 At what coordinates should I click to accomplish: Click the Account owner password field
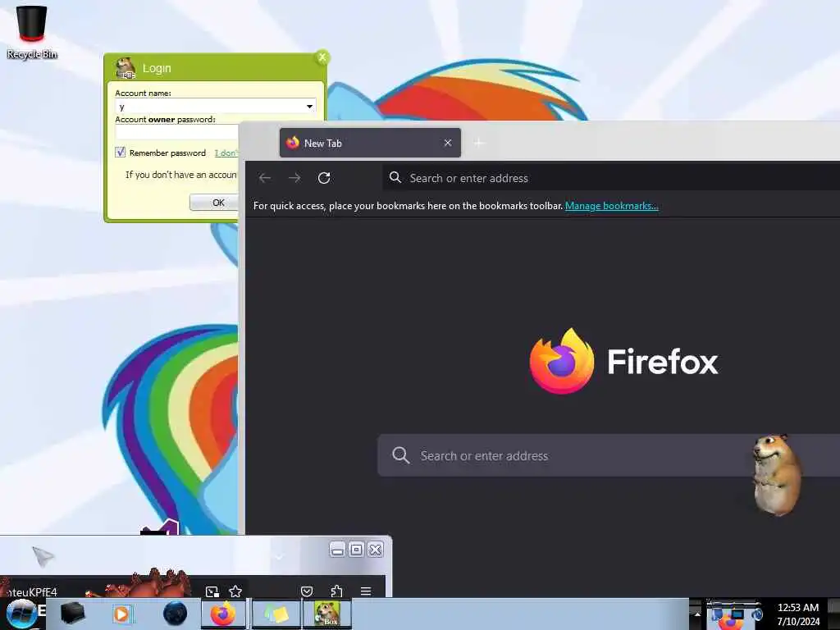pyautogui.click(x=177, y=132)
